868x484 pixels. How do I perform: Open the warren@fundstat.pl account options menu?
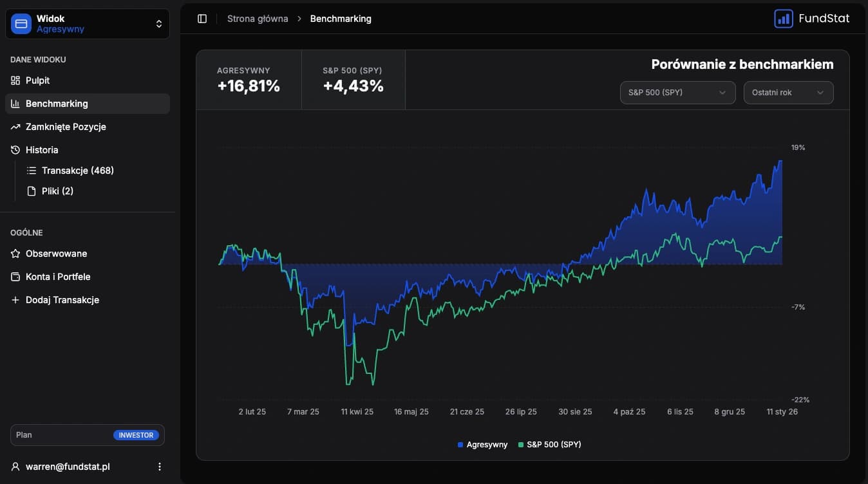point(159,466)
